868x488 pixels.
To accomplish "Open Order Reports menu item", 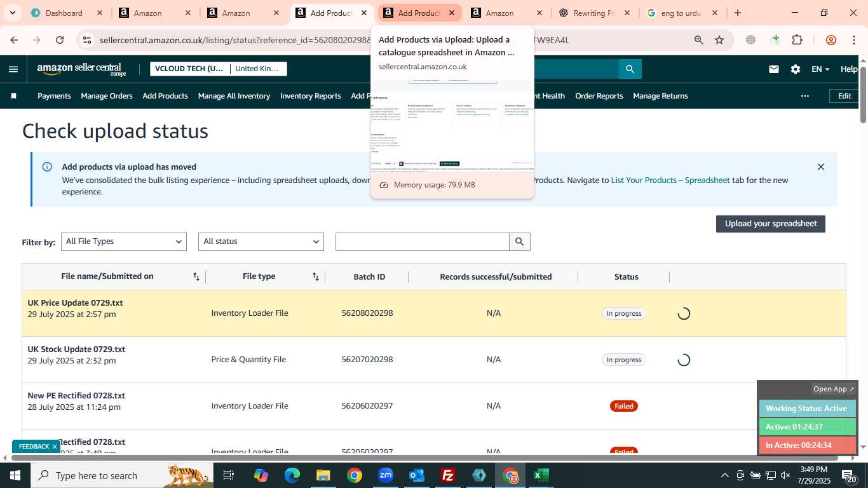I will (599, 96).
